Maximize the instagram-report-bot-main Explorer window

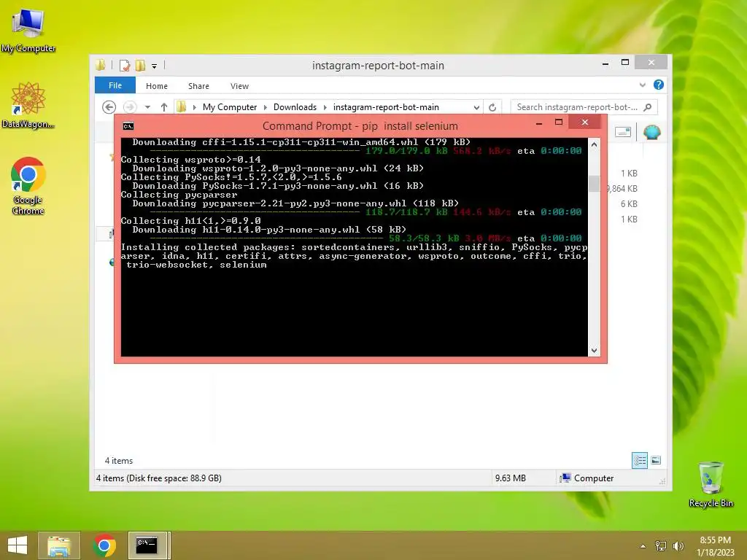[x=625, y=63]
